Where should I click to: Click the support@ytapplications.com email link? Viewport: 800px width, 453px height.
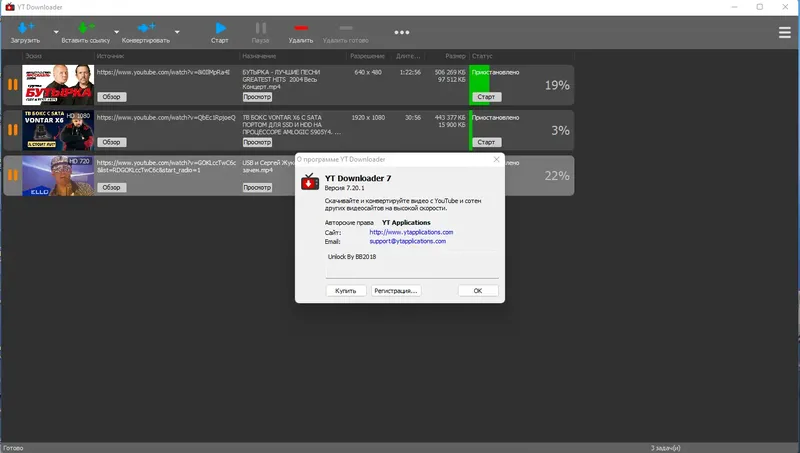pos(408,241)
